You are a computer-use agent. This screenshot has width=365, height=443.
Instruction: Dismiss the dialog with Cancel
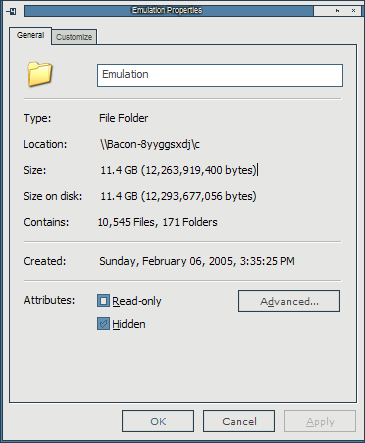tap(239, 421)
